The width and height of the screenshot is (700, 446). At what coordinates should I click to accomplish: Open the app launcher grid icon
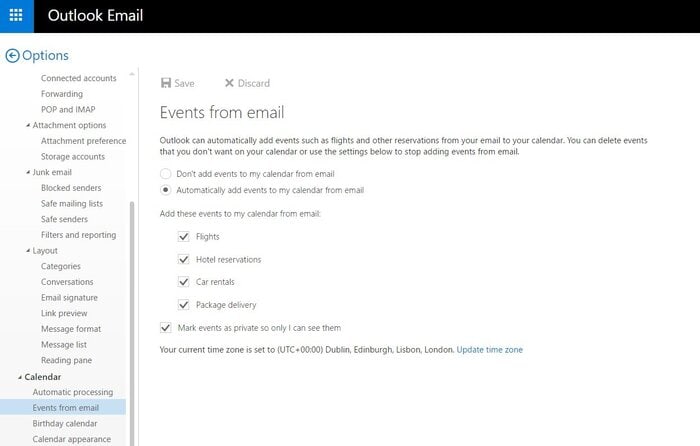(16, 16)
